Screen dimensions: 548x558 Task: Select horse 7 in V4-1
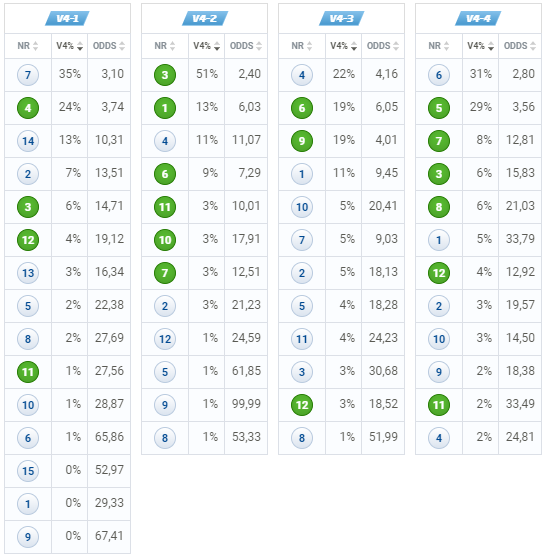(28, 75)
